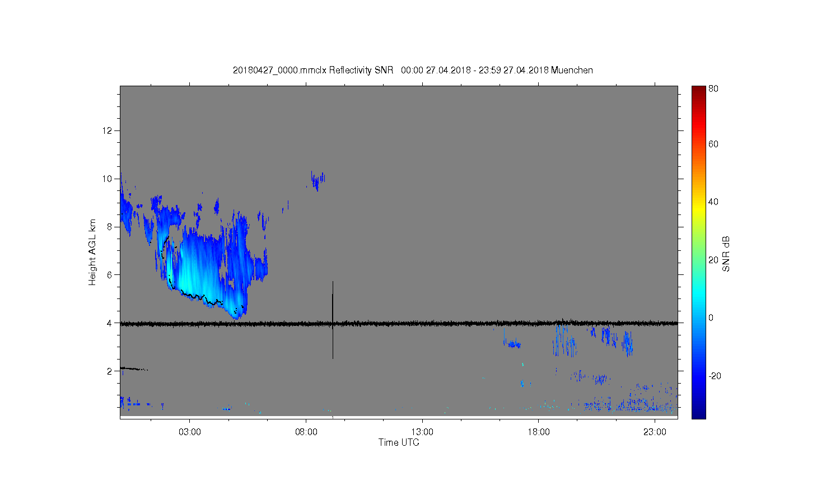Click the vertical black spike near 09:00
This screenshot has width=840, height=504.
(333, 319)
